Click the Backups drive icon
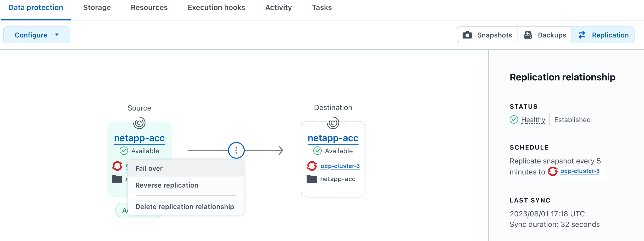This screenshot has height=241, width=644. coord(528,35)
